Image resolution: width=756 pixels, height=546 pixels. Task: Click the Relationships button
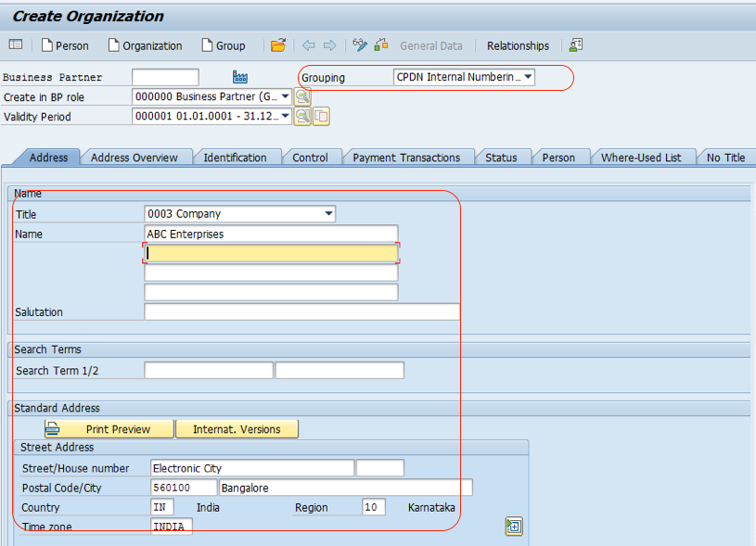[518, 44]
